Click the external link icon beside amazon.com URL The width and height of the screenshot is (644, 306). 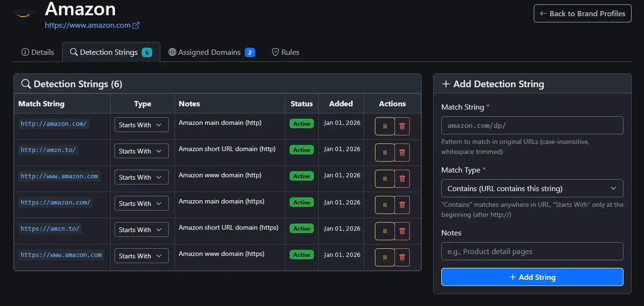(x=136, y=25)
